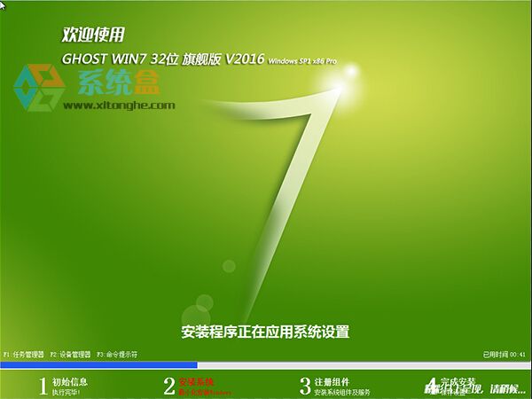The image size is (532, 399).
Task: Click the 安装程序正在应用系统设置 status message
Action: [x=265, y=332]
